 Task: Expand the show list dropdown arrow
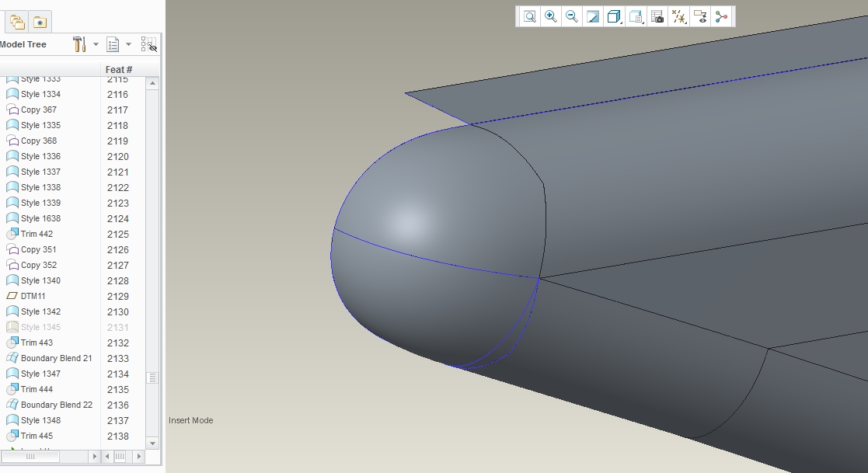click(x=128, y=44)
